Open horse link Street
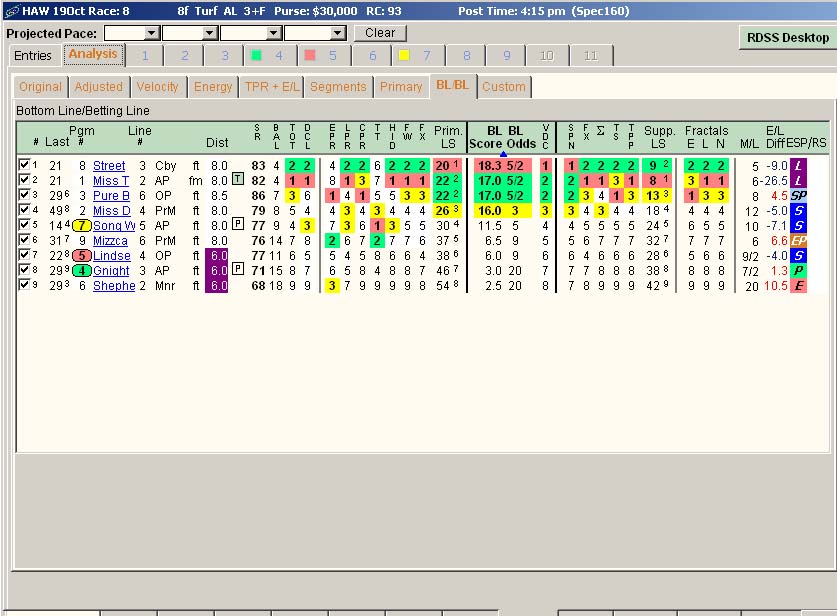This screenshot has height=616, width=837. pos(109,166)
